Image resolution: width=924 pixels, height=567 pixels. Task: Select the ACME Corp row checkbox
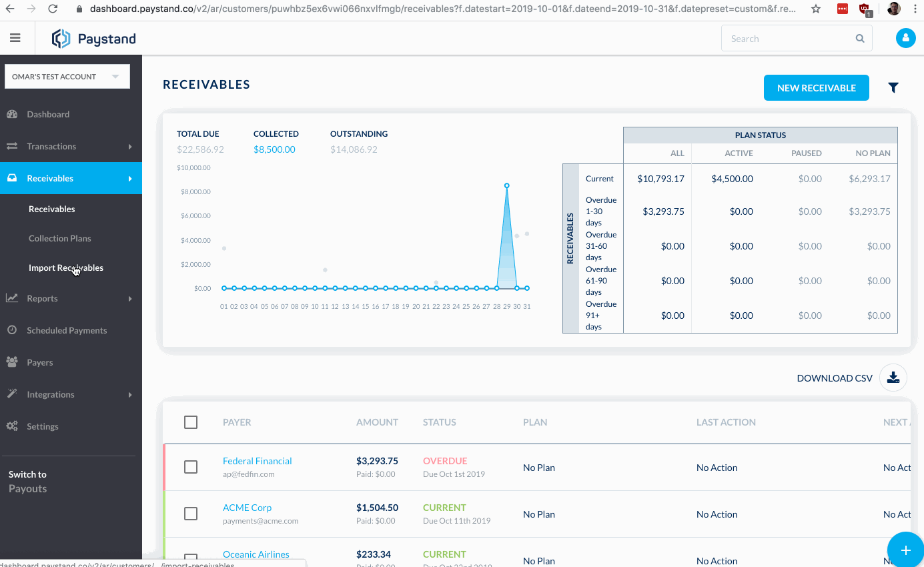[191, 514]
